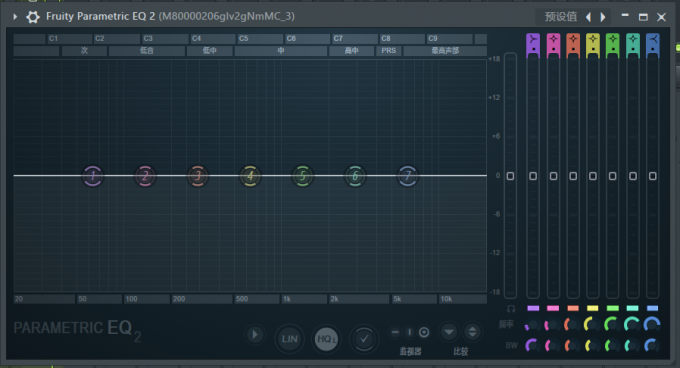Toggle the orange band 3 color swatch
The width and height of the screenshot is (680, 368).
click(x=573, y=308)
